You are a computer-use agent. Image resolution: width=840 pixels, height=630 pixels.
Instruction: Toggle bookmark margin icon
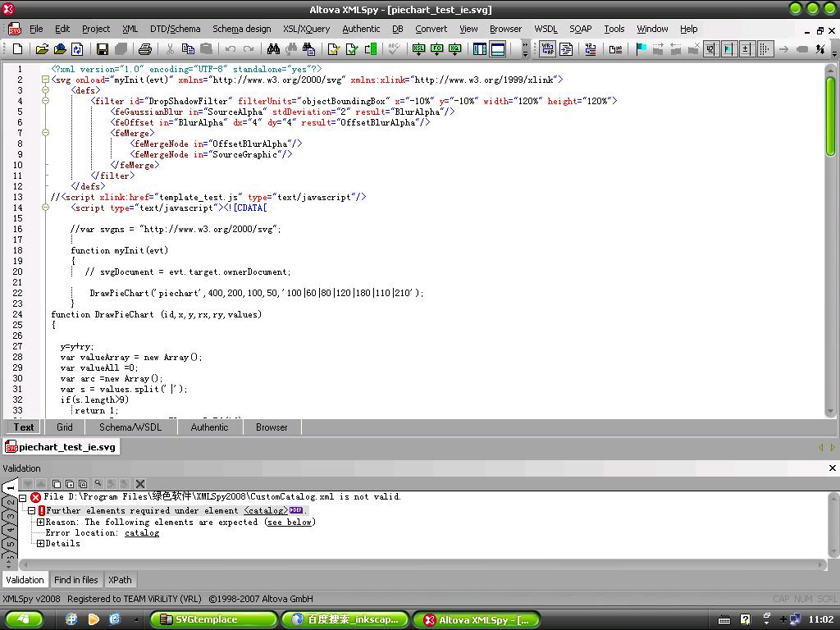(728, 49)
